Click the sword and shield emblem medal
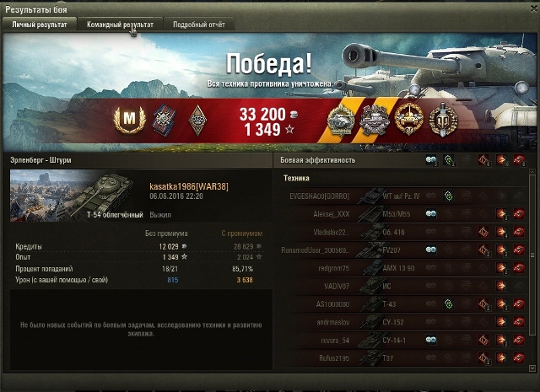The image size is (540, 392). tap(443, 120)
